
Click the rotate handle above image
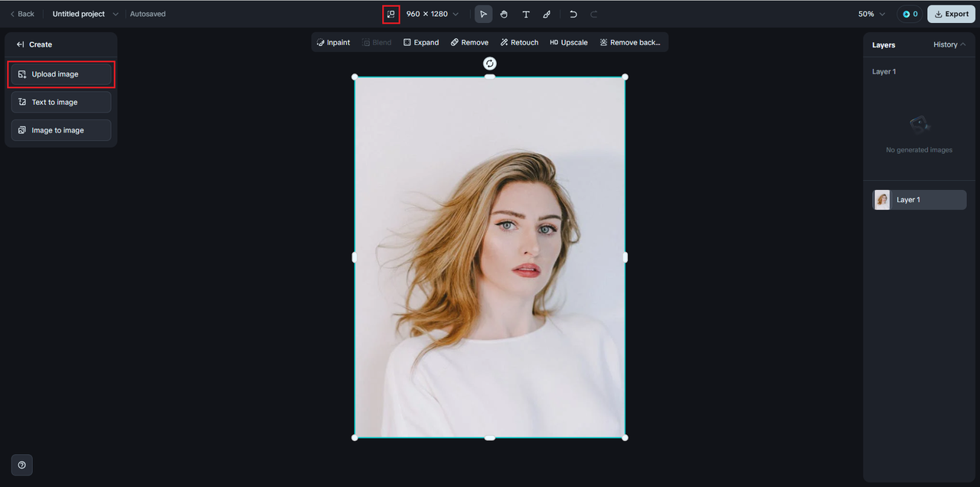pyautogui.click(x=490, y=64)
